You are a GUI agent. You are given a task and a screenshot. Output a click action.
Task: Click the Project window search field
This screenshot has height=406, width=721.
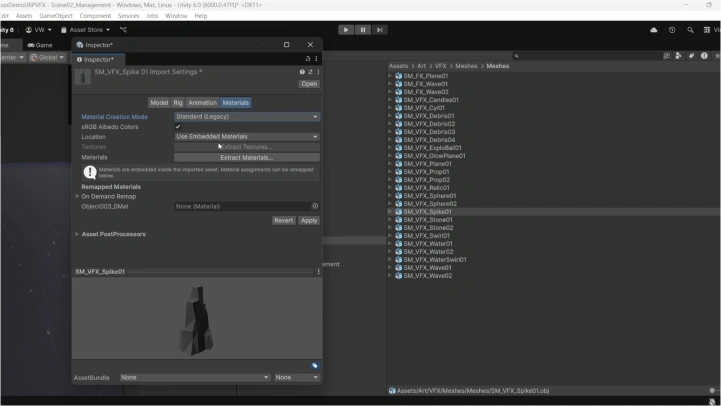tap(587, 56)
